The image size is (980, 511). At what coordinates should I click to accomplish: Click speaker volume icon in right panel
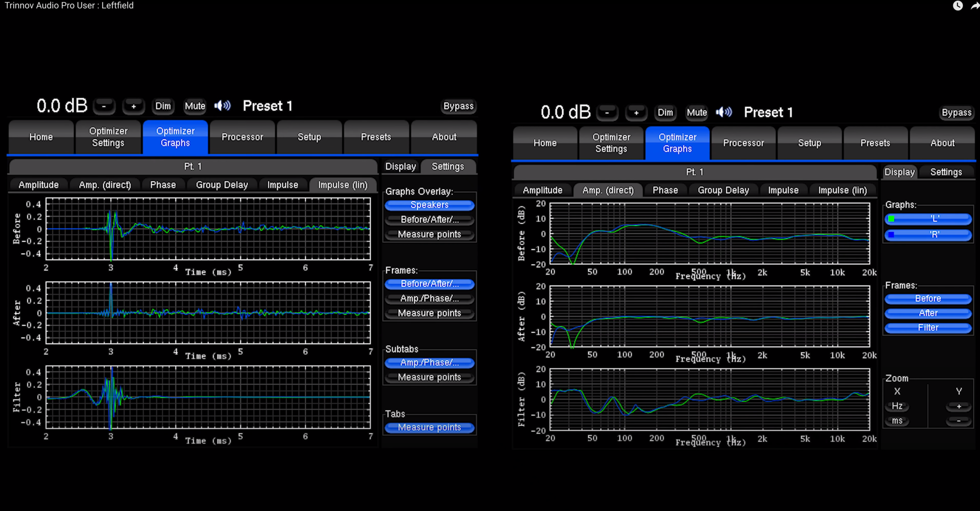(724, 112)
